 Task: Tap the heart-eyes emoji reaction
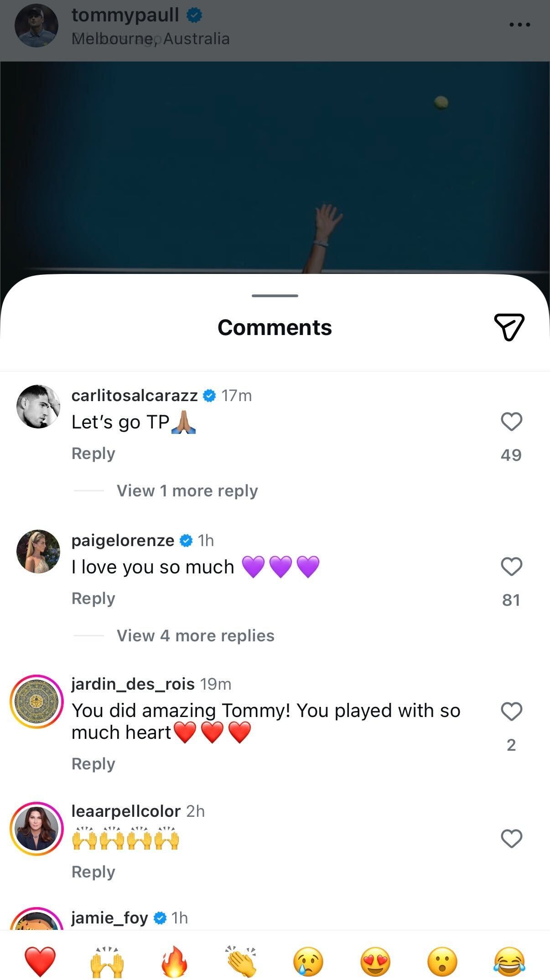(x=375, y=961)
